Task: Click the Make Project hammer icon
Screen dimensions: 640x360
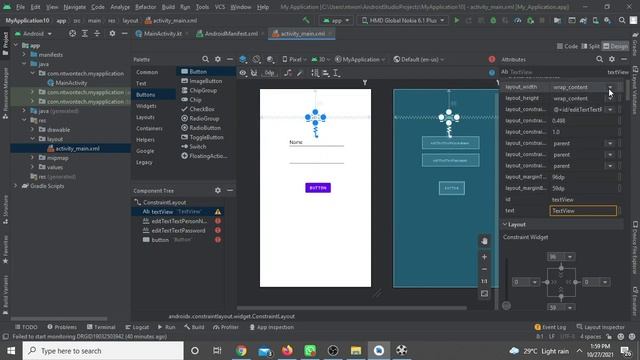Action: click(306, 20)
